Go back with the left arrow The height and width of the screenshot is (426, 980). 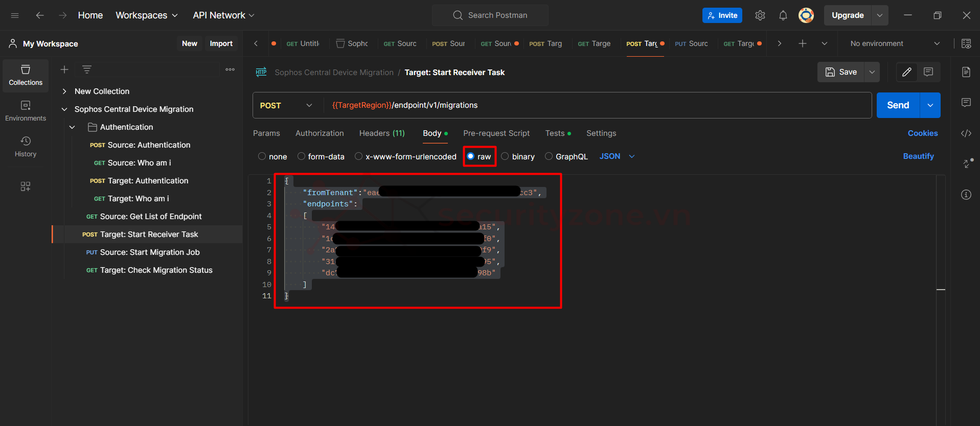point(39,15)
